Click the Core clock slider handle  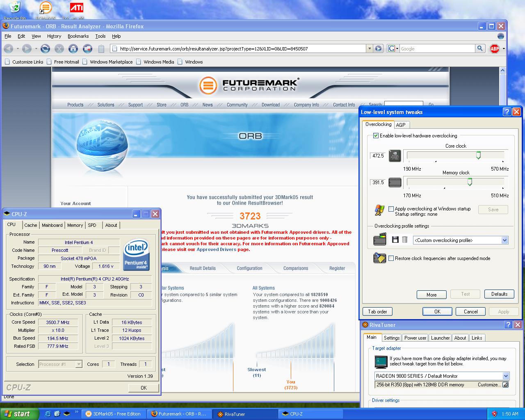point(478,155)
